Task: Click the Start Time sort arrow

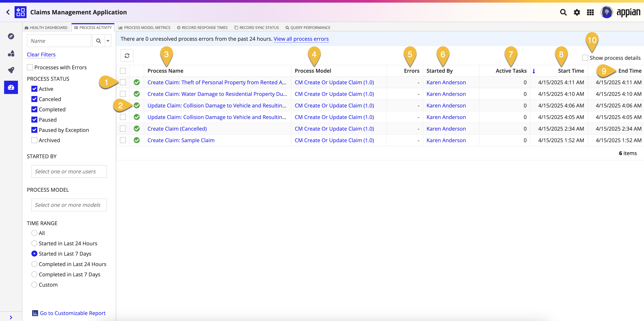Action: [x=534, y=71]
